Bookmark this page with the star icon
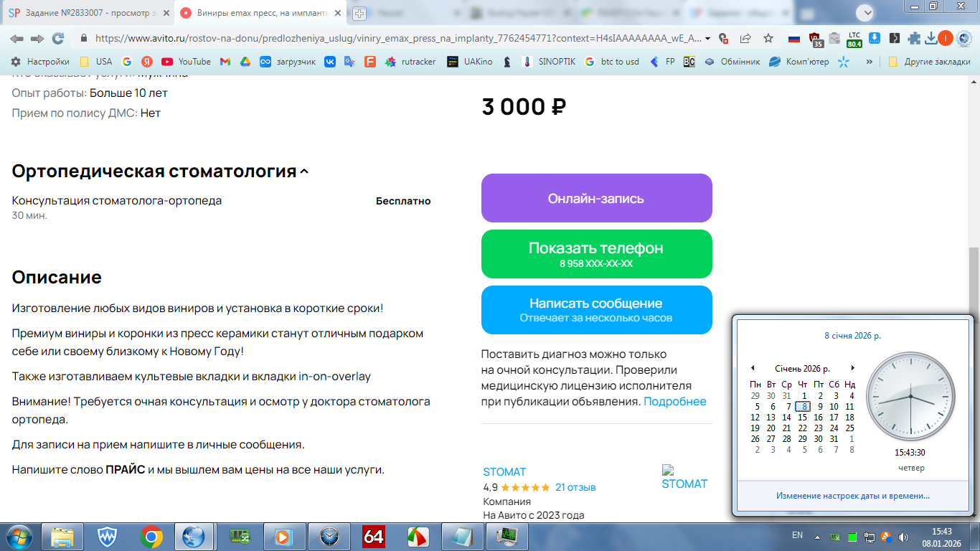The image size is (980, 551). click(768, 38)
